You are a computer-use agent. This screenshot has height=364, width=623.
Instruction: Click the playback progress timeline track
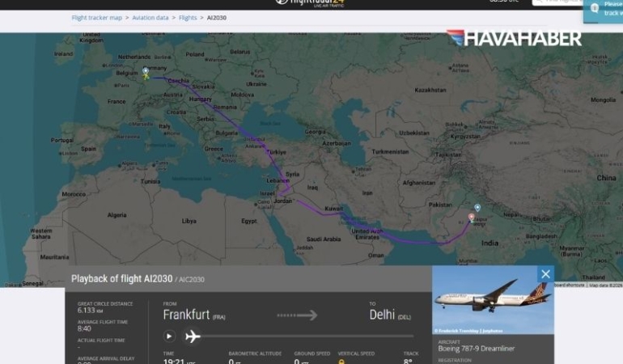pyautogui.click(x=307, y=336)
